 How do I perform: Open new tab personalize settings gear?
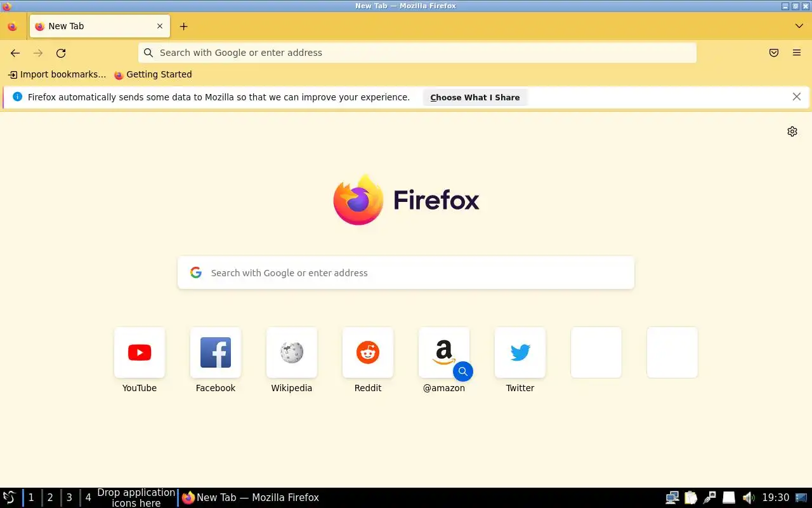point(792,131)
